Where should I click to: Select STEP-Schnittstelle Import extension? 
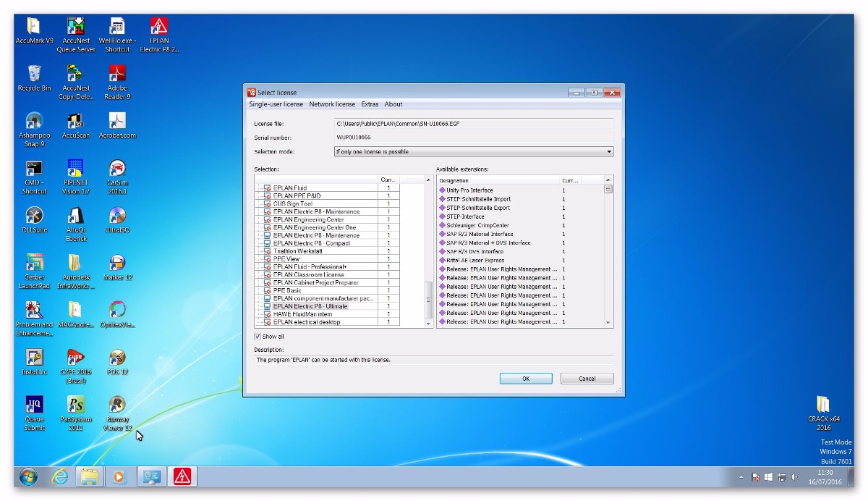[520, 199]
